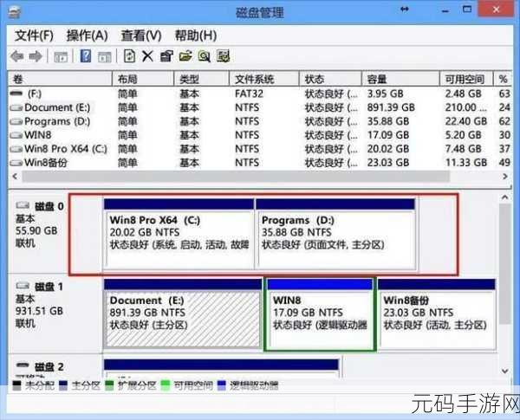
Task: Click the Help question mark toolbar icon
Action: tap(86, 56)
